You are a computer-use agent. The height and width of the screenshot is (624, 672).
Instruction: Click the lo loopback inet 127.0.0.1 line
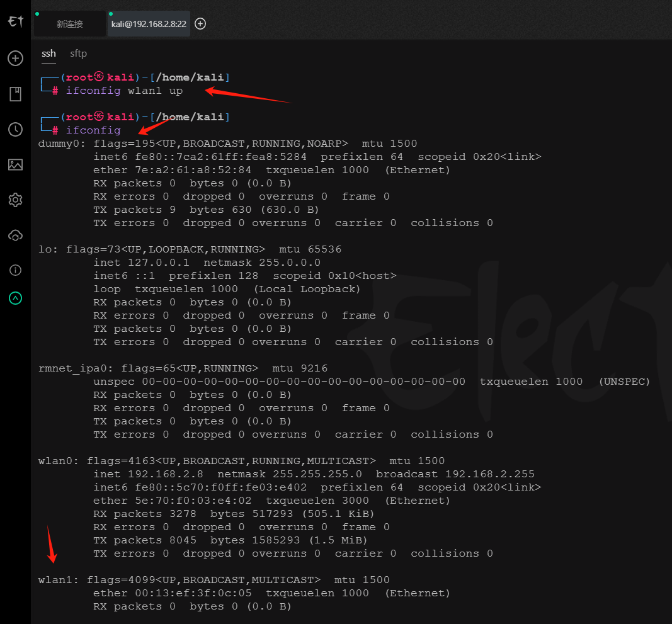click(x=207, y=263)
